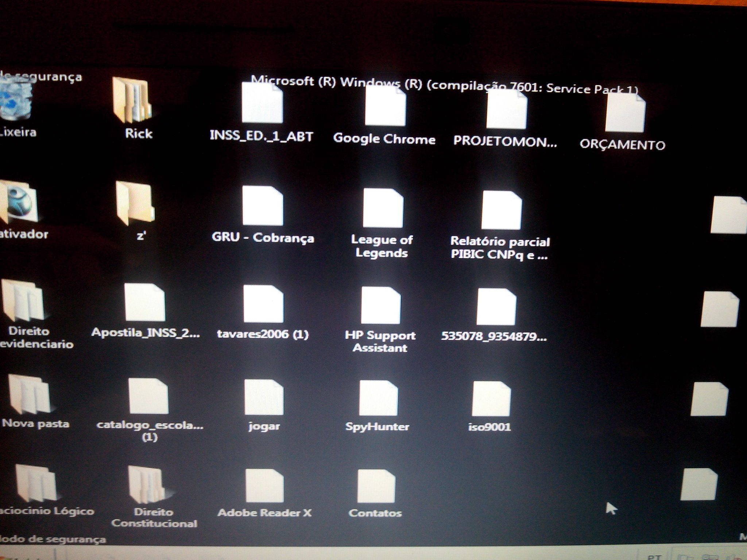Open the Direito Constitucional folder
Image resolution: width=747 pixels, height=560 pixels.
[149, 485]
